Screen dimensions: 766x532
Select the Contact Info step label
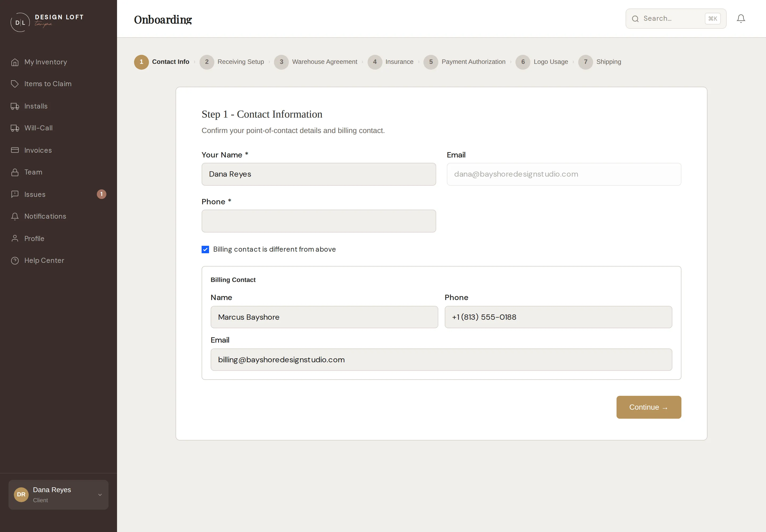point(171,62)
